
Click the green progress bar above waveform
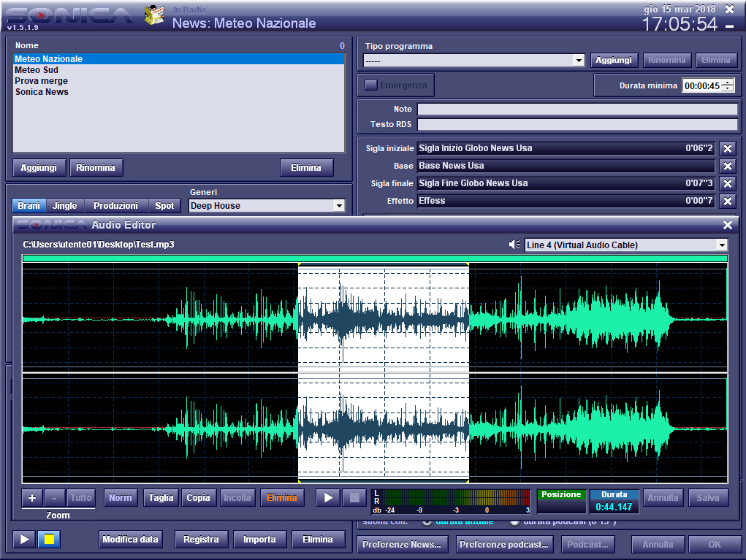click(375, 258)
